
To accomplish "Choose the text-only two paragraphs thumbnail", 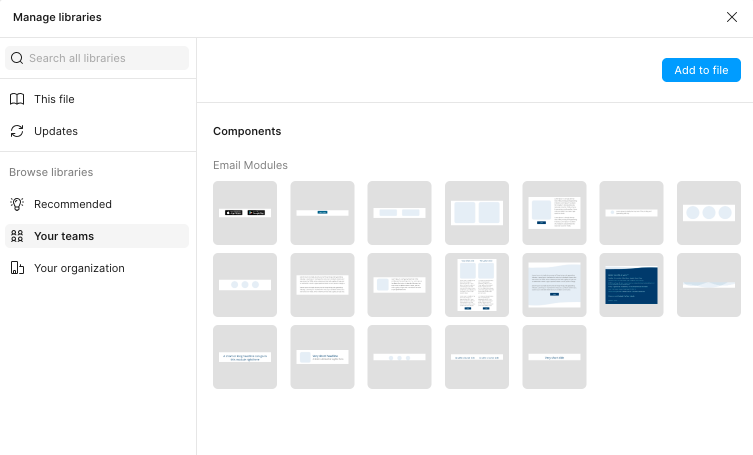I will 322,285.
